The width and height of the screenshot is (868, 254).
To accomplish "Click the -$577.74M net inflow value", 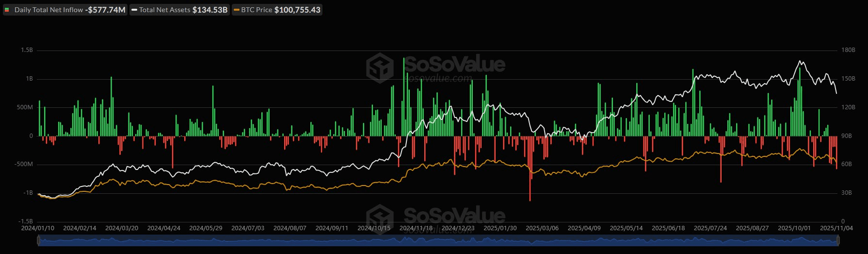I will [x=105, y=10].
